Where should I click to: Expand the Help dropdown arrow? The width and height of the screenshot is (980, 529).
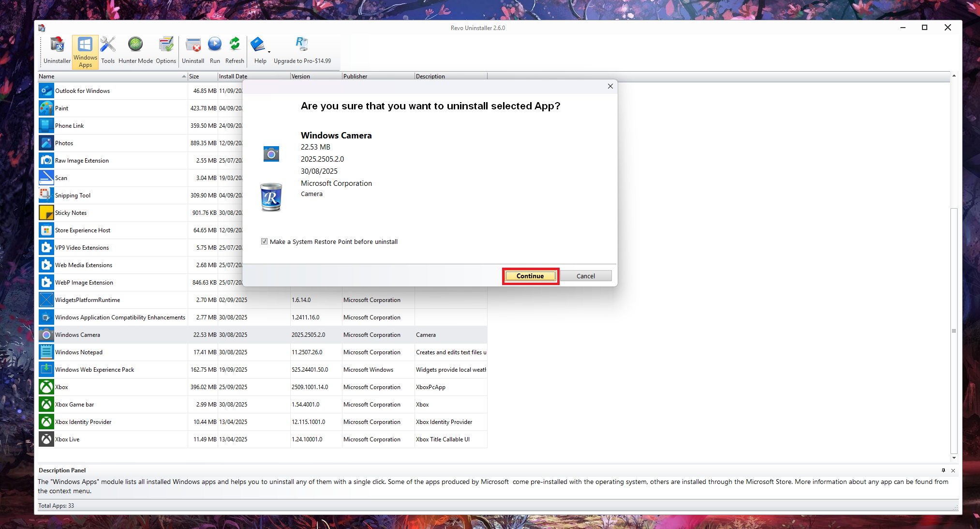(x=269, y=51)
